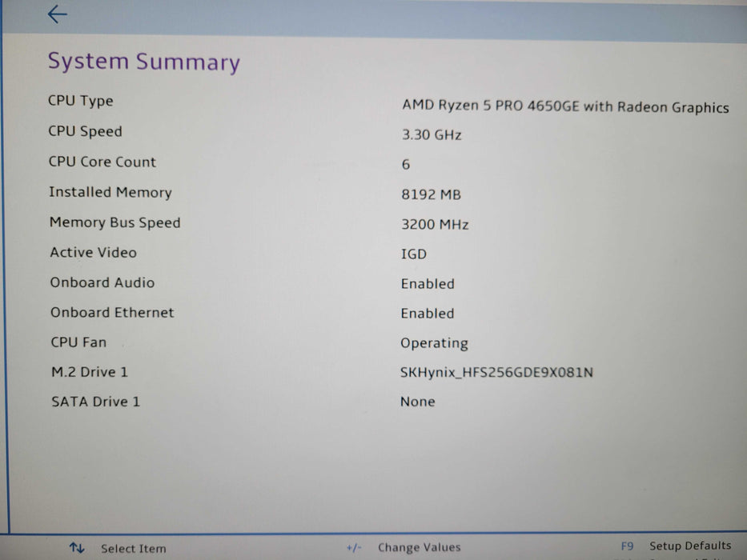Viewport: 747px width, 560px height.
Task: Click the IGD value
Action: click(413, 254)
